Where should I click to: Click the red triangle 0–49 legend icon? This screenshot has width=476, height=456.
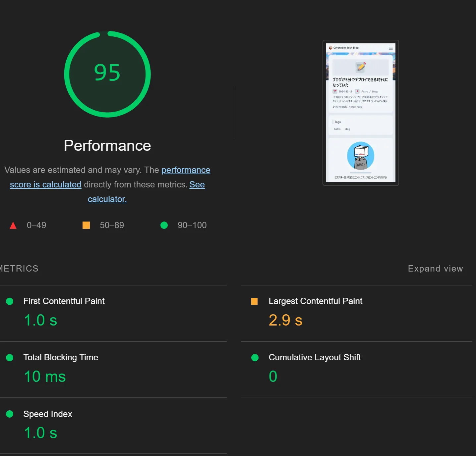(x=13, y=226)
